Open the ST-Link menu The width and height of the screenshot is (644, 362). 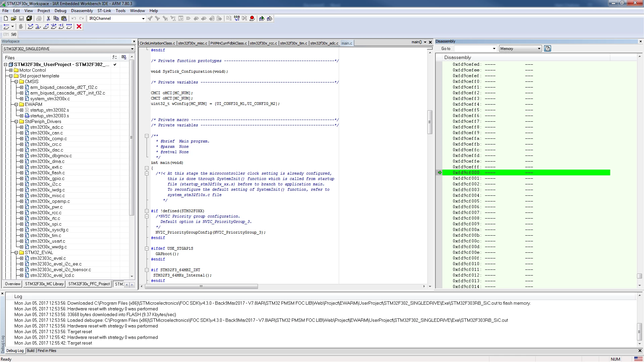pyautogui.click(x=104, y=11)
